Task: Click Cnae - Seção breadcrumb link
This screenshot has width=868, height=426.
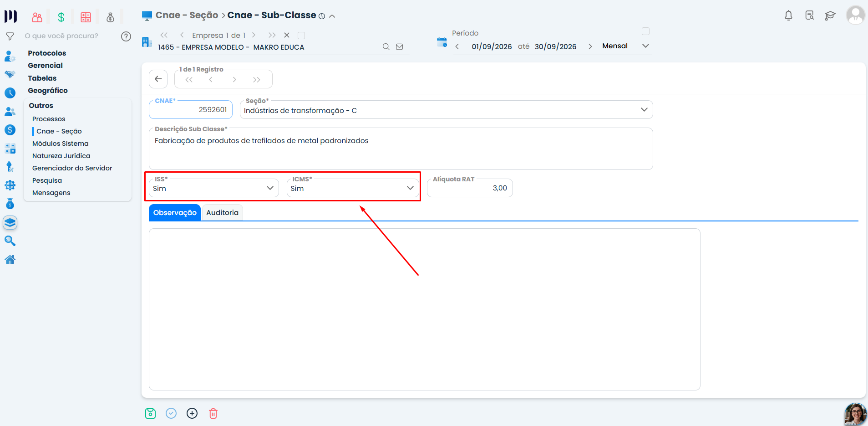Action: pyautogui.click(x=187, y=15)
